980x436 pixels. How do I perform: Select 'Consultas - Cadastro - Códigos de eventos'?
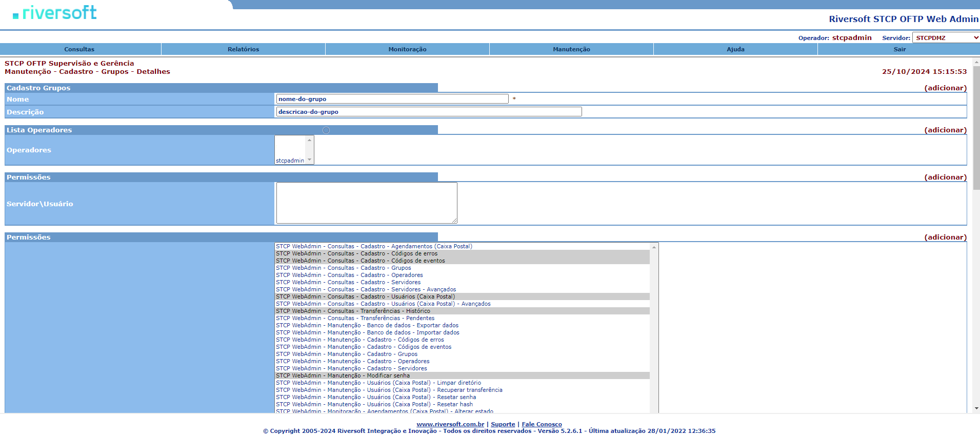point(463,261)
